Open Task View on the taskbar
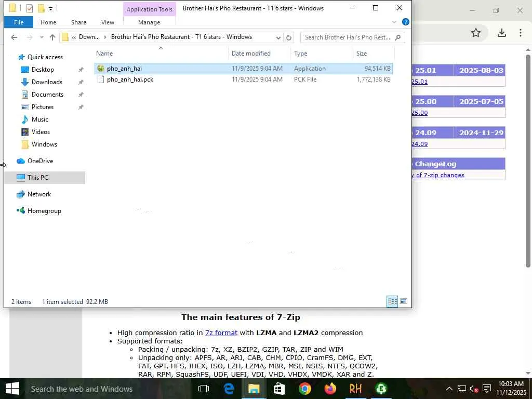532x399 pixels. pos(204,389)
